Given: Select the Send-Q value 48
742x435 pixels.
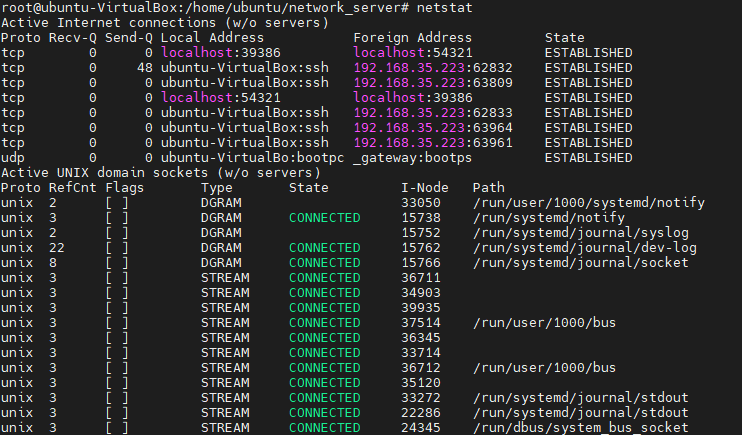Looking at the screenshot, I should pos(145,68).
